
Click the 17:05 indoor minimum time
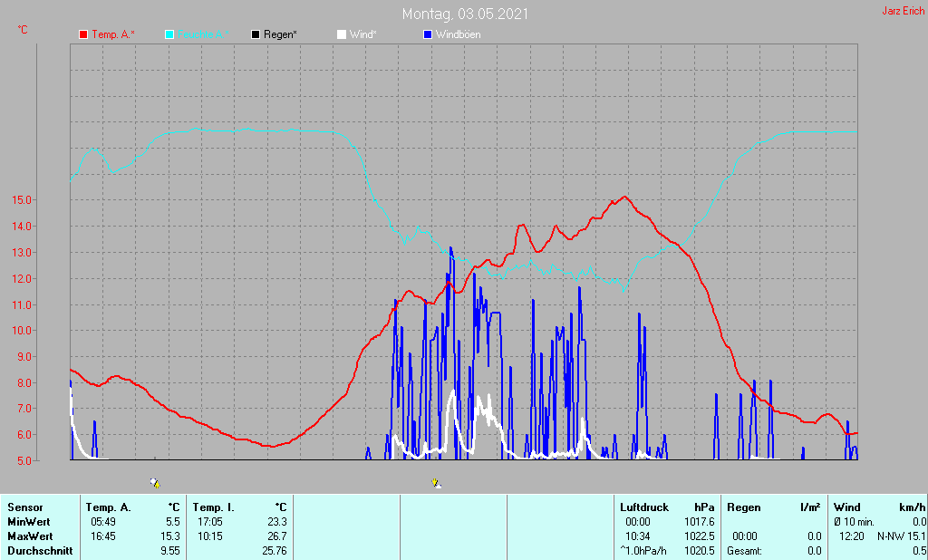[x=210, y=522]
